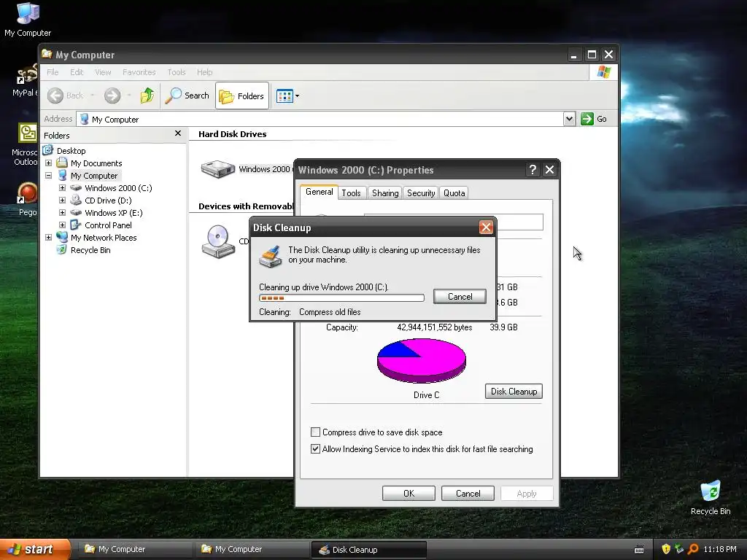The image size is (747, 560).
Task: Click the magnifier icon in system tray
Action: [x=693, y=549]
